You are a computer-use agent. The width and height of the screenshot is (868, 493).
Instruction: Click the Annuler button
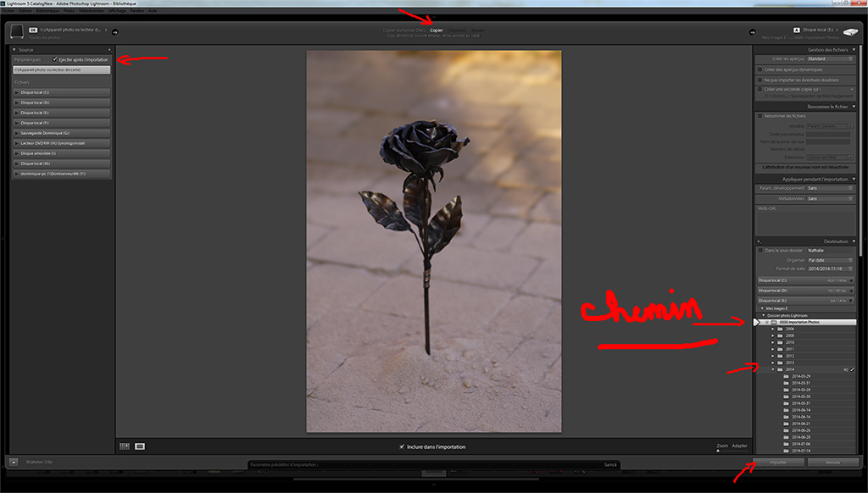pos(832,463)
